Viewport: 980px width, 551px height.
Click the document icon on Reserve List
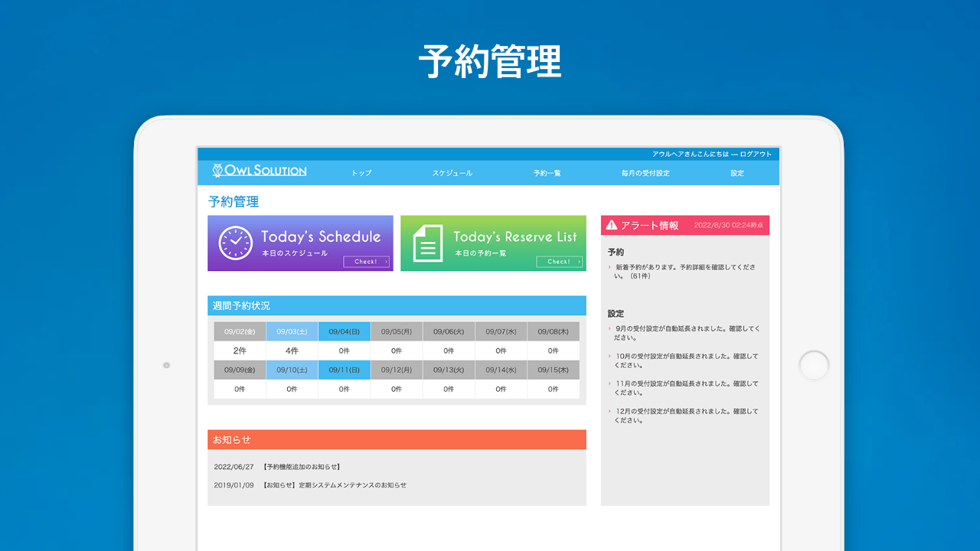[x=428, y=243]
